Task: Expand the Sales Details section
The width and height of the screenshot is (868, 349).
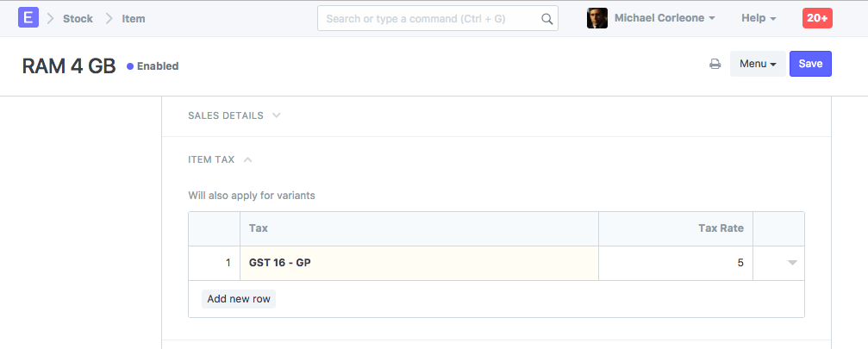Action: (x=234, y=115)
